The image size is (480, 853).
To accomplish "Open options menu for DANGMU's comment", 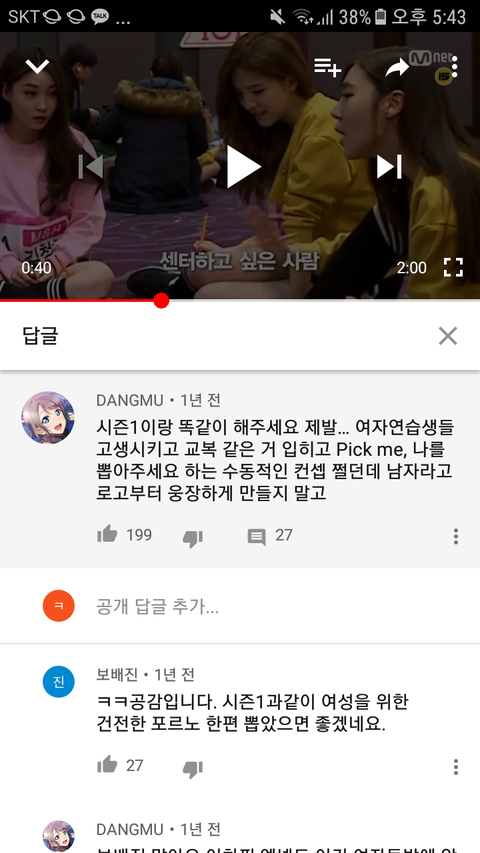I will click(456, 536).
